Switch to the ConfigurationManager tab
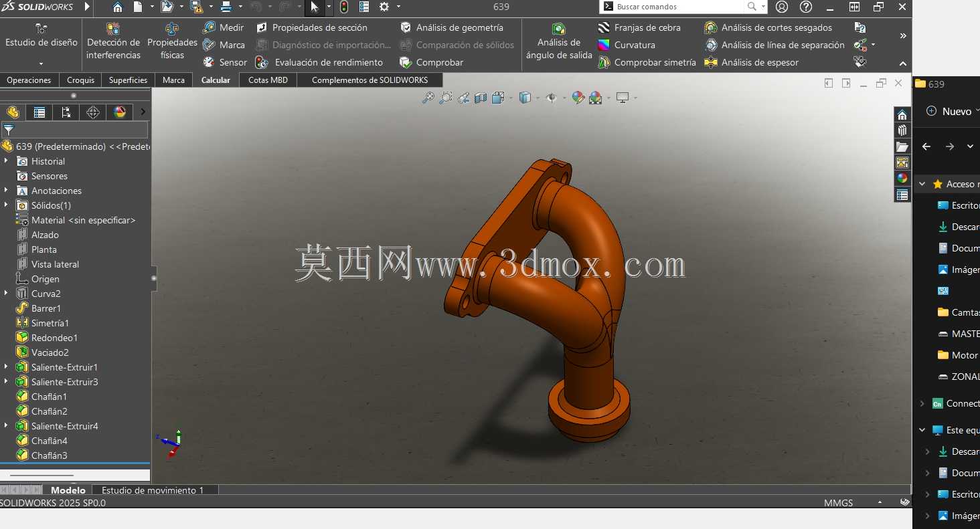 66,112
